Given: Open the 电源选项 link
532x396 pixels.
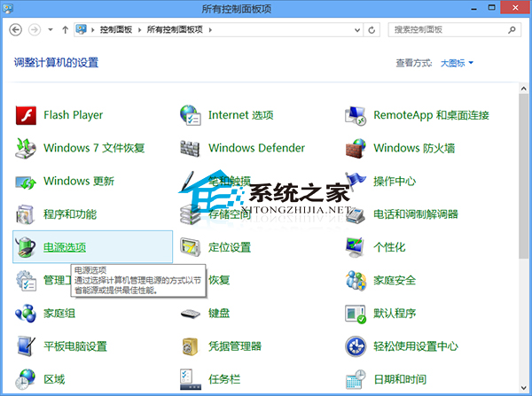Looking at the screenshot, I should [x=65, y=247].
